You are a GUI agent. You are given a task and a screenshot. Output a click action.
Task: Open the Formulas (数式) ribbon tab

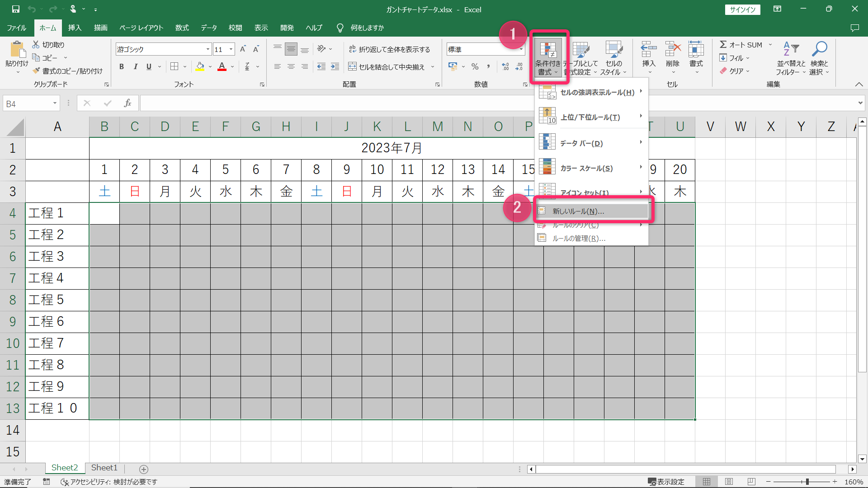click(x=182, y=28)
